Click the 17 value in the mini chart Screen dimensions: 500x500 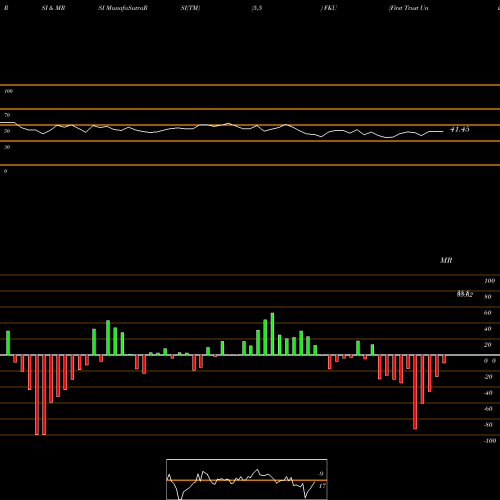(322, 486)
